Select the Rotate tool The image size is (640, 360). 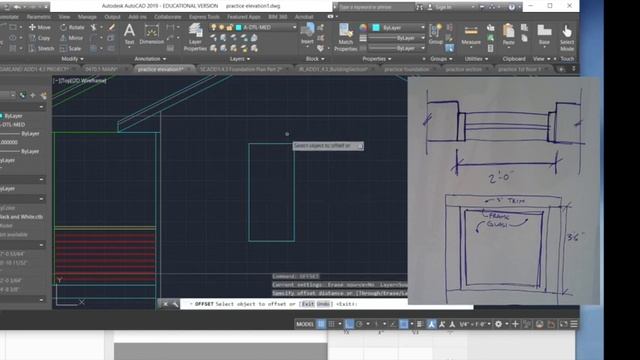(x=72, y=27)
